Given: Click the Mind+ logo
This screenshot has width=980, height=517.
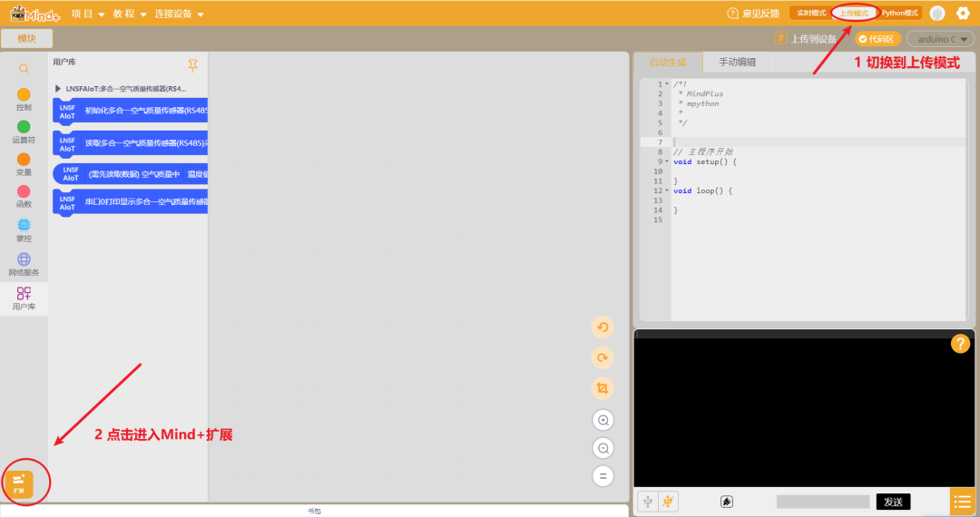Looking at the screenshot, I should [x=35, y=13].
